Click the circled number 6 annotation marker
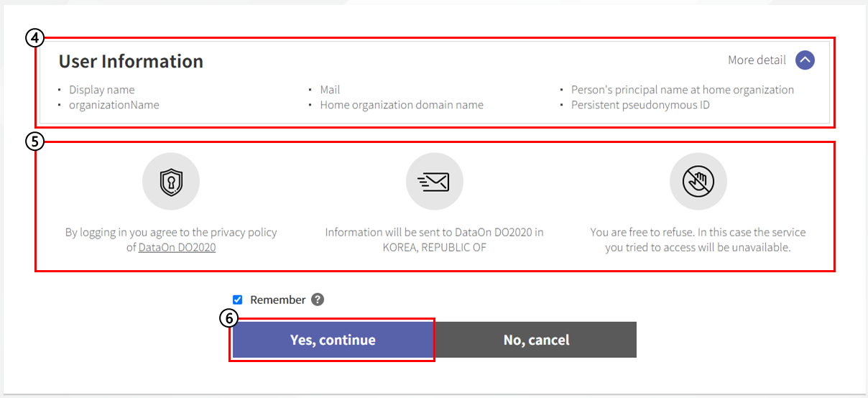 pyautogui.click(x=228, y=318)
